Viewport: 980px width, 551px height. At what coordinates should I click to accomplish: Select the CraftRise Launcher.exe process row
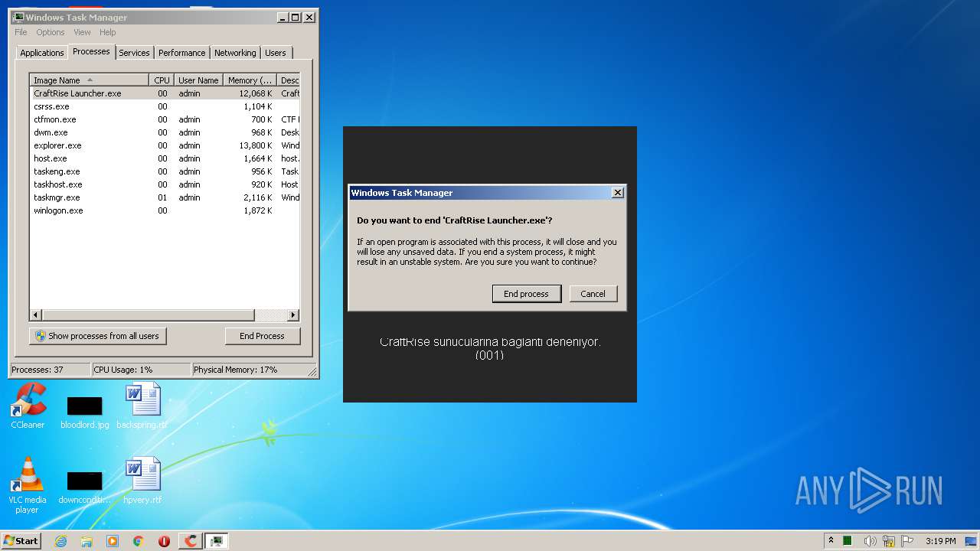click(165, 93)
